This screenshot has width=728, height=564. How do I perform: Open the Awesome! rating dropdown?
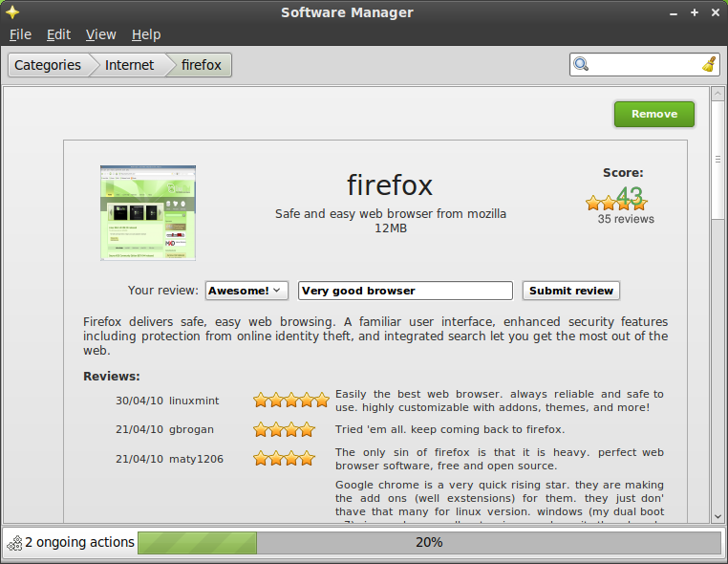coord(246,291)
